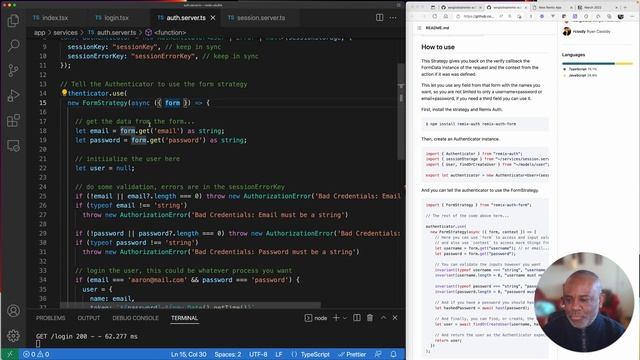Open editor More Actions ellipsis menu

tap(393, 18)
